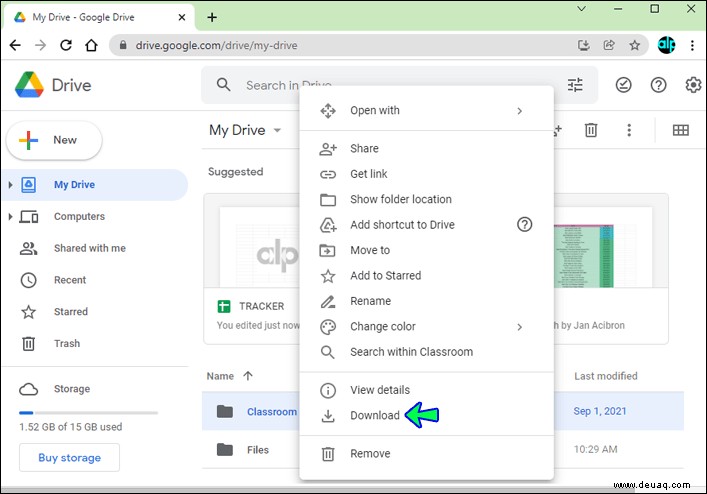Viewport: 707px width, 494px height.
Task: Select Get link menu entry
Action: tap(427, 174)
